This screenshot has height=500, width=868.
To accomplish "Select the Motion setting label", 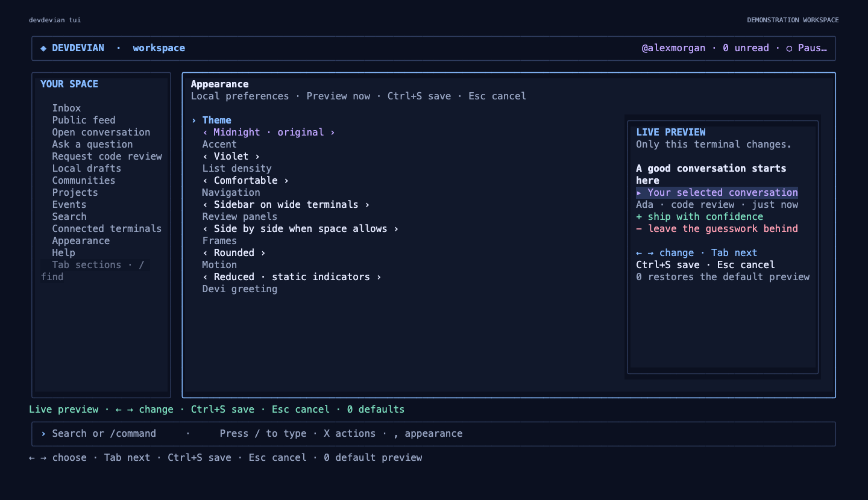I will point(219,265).
